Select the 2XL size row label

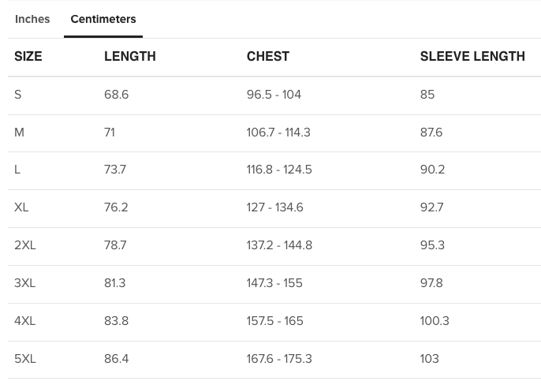pos(25,245)
